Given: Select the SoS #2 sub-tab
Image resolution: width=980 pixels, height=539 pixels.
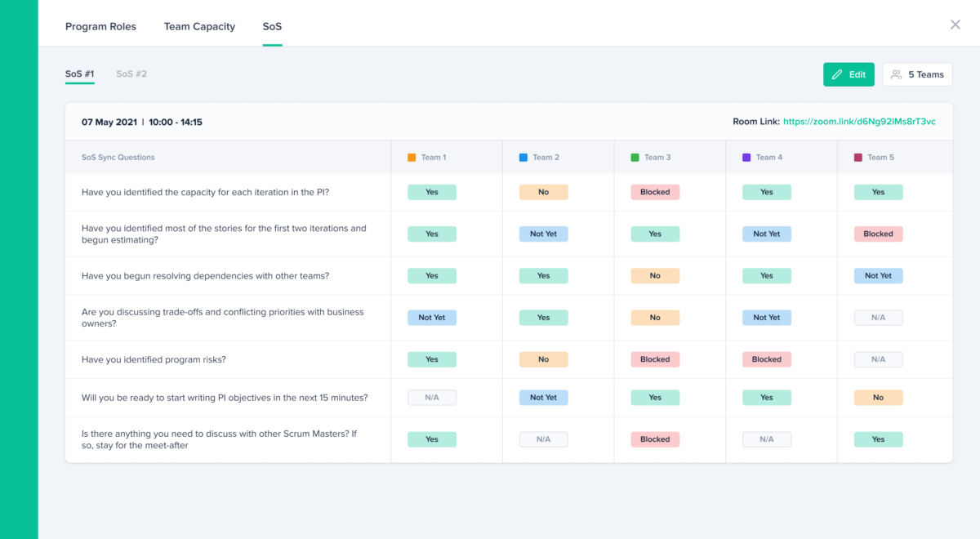Looking at the screenshot, I should click(131, 73).
